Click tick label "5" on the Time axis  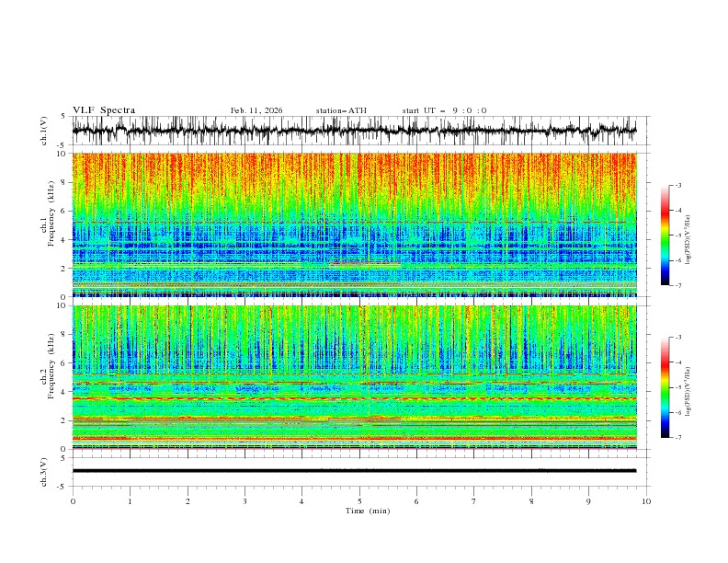[x=359, y=501]
